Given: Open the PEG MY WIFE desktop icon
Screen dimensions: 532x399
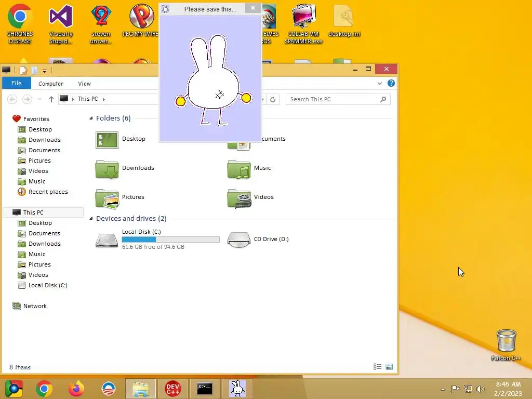Looking at the screenshot, I should pyautogui.click(x=140, y=20).
